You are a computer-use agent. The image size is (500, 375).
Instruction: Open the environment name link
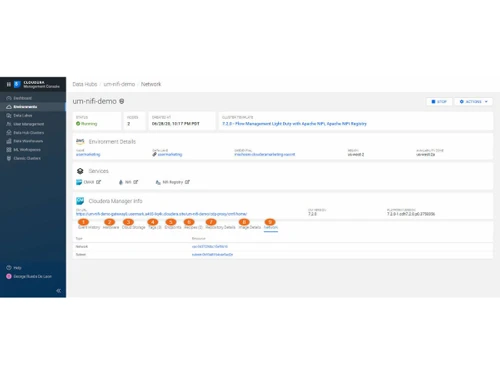point(88,154)
